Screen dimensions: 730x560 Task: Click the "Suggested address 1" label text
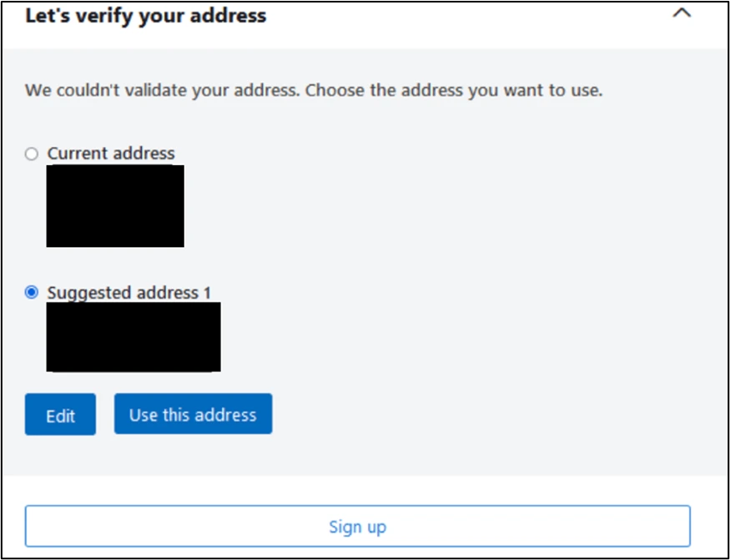(129, 293)
